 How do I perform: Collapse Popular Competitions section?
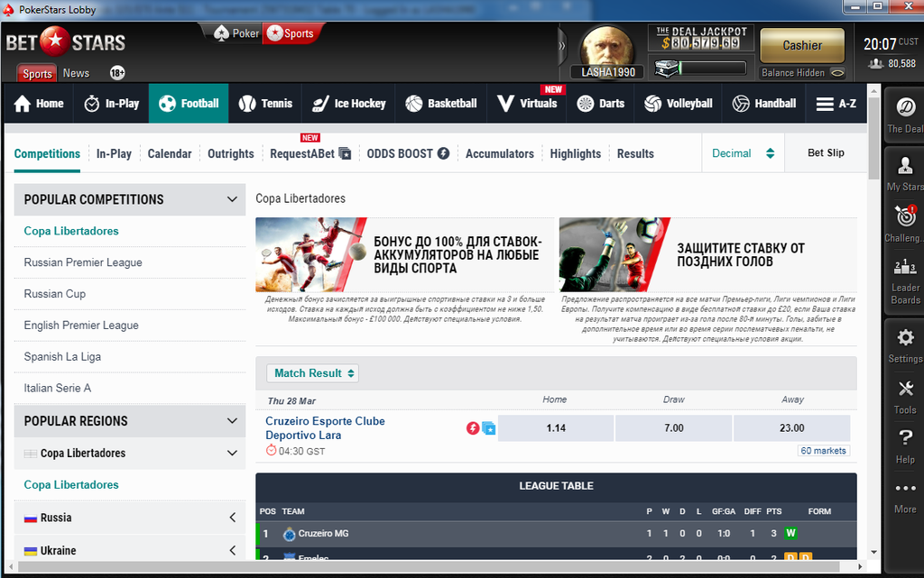232,199
